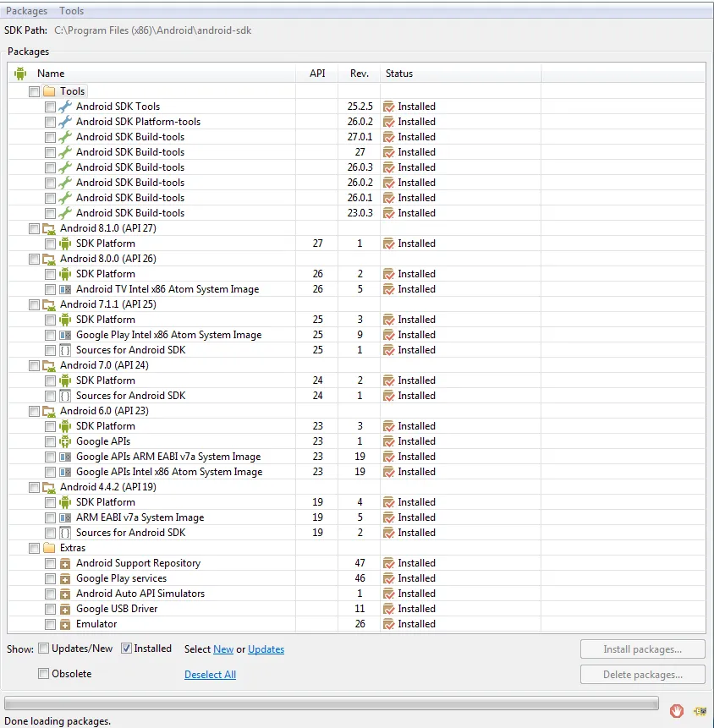Check the Updates/New show filter
The width and height of the screenshot is (714, 728).
point(43,649)
